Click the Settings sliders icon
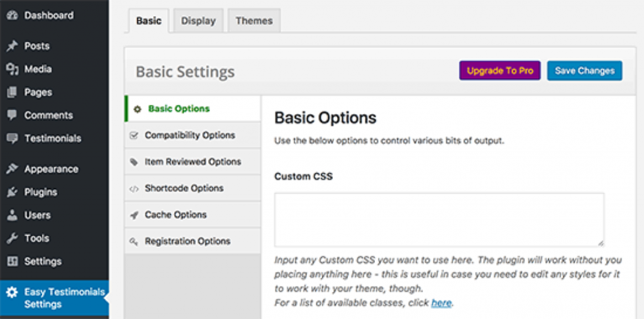Viewport: 644px width, 319px height. click(x=13, y=261)
